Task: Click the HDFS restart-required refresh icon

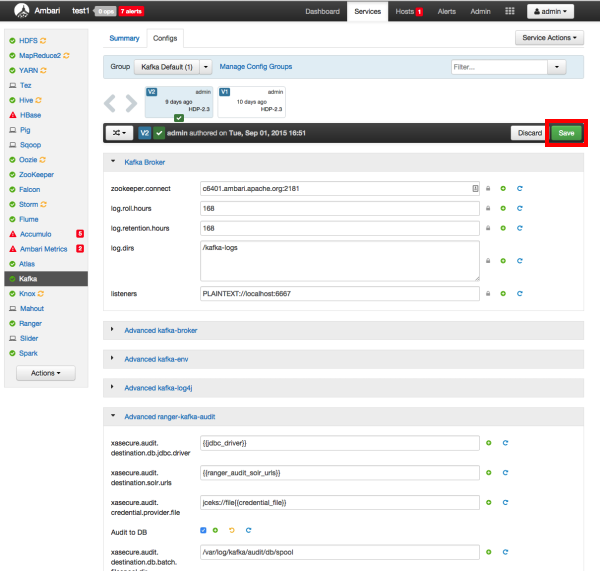Action: pos(43,41)
